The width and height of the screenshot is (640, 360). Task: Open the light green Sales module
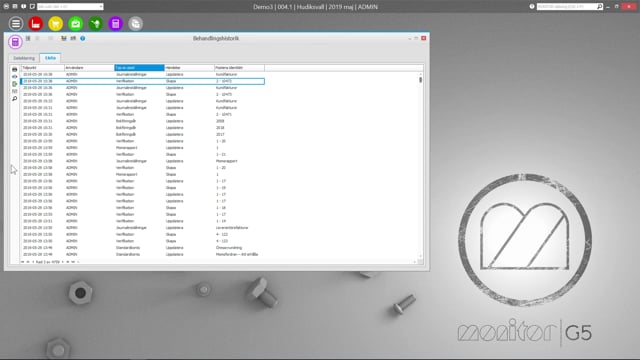coord(76,24)
